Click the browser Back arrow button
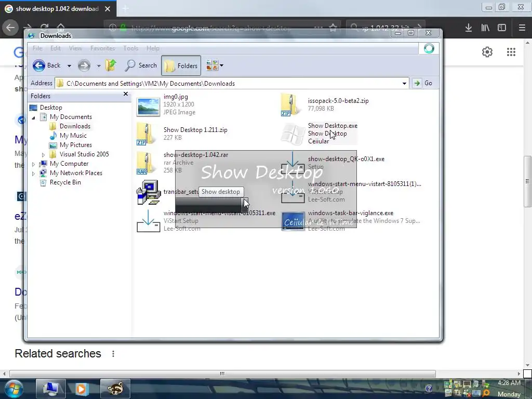Viewport: 532px width, 399px height. click(10, 28)
